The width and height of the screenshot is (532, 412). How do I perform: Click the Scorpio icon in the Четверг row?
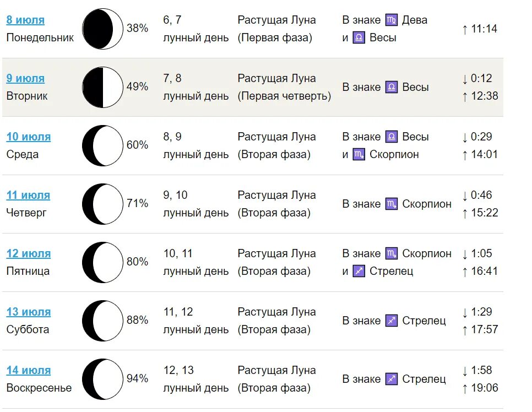tap(392, 204)
